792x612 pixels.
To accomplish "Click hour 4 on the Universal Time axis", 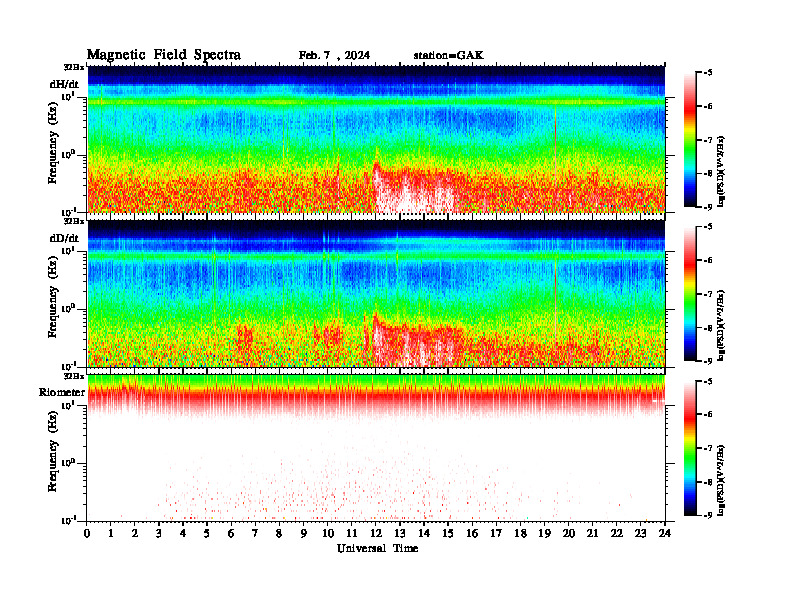I will [183, 533].
